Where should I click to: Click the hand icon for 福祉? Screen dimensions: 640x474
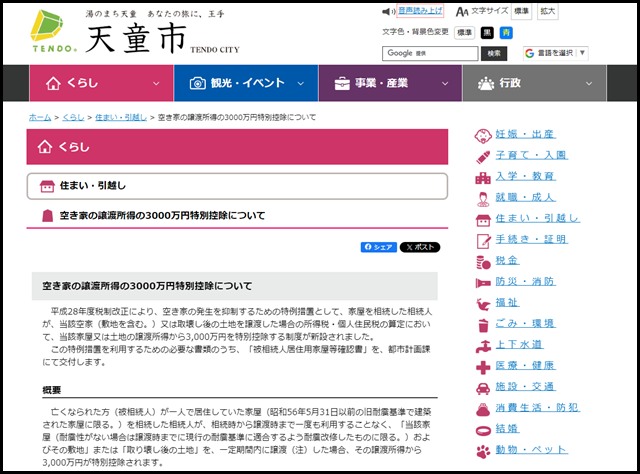[483, 305]
